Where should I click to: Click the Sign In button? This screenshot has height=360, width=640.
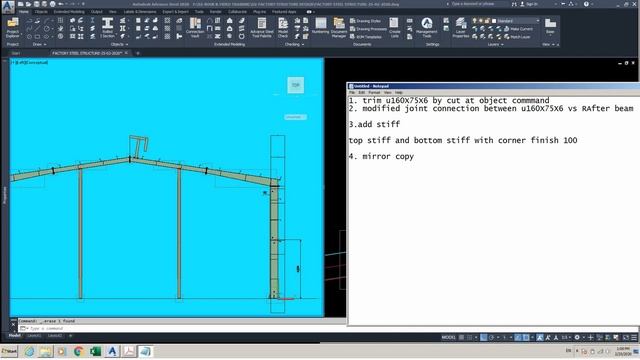[529, 4]
